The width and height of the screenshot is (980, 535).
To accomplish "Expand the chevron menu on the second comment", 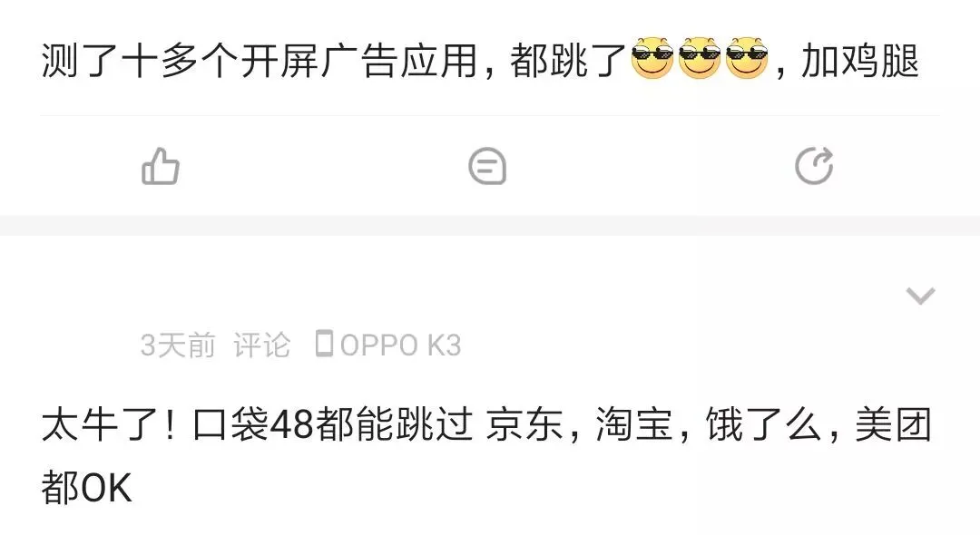I will tap(921, 296).
